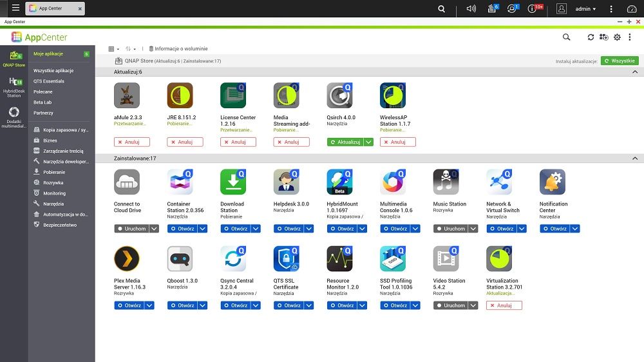Click the AppCenter search magnifier icon
Image resolution: width=644 pixels, height=362 pixels.
[566, 37]
